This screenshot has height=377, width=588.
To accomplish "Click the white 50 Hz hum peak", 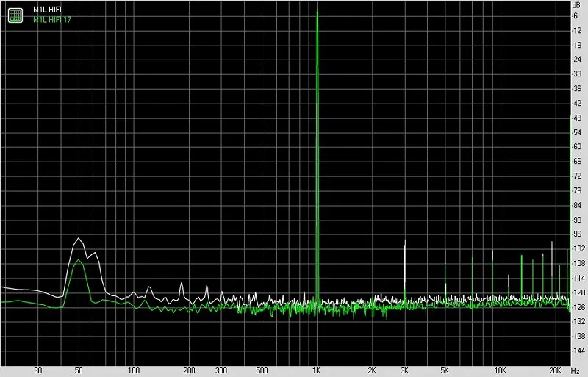I will click(x=79, y=239).
